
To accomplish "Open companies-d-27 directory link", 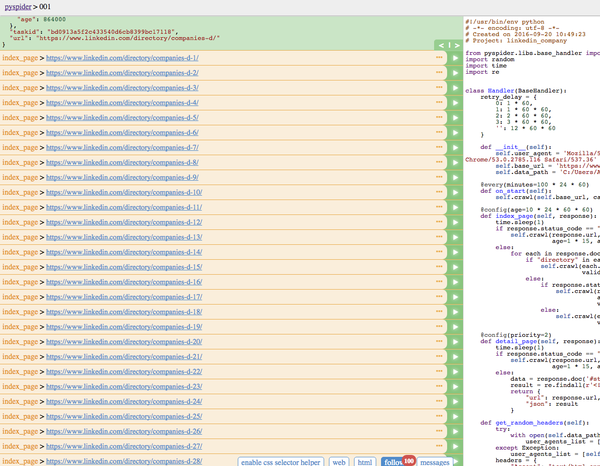I will tap(124, 446).
